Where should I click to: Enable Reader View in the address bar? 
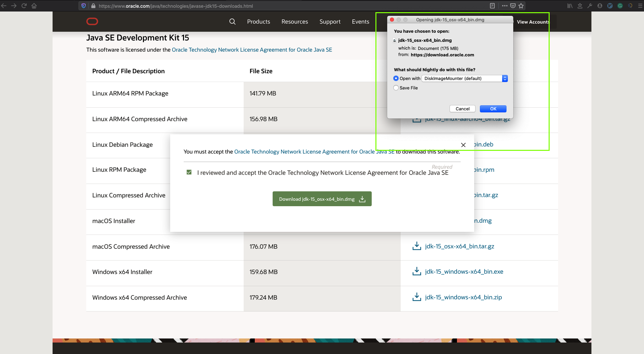tap(492, 6)
